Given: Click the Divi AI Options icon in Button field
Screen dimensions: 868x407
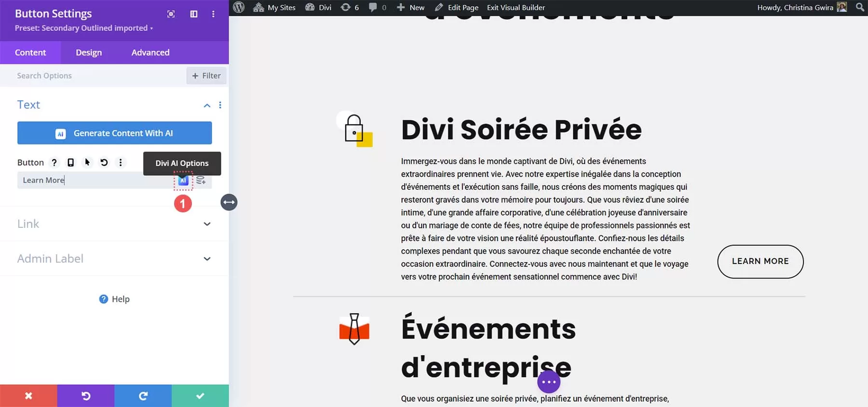Looking at the screenshot, I should (183, 181).
